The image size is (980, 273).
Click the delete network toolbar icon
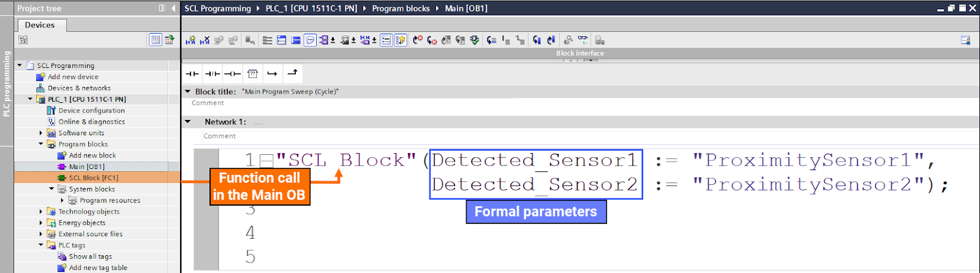[x=205, y=40]
